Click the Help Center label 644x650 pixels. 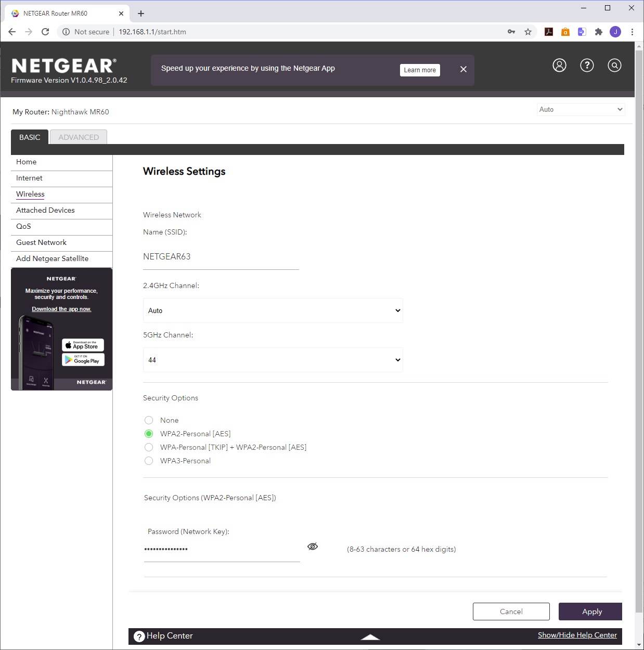(170, 636)
